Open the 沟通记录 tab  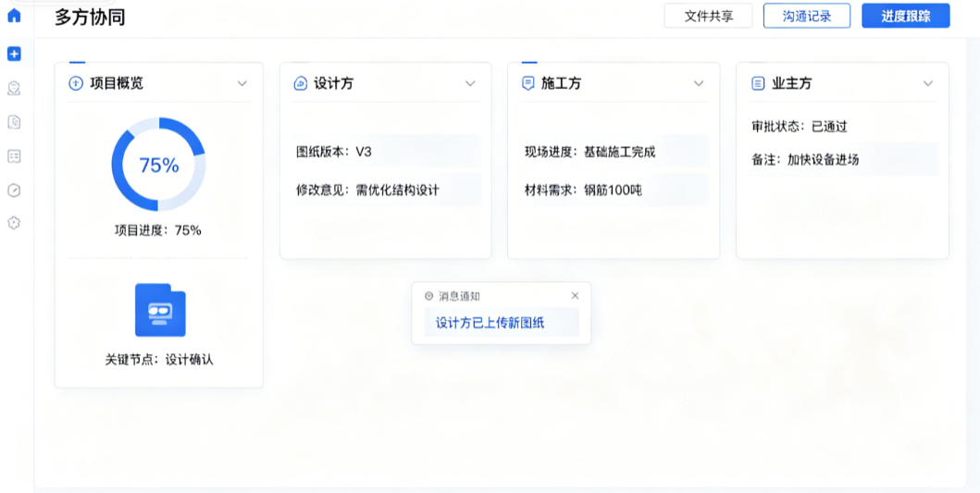click(x=807, y=16)
